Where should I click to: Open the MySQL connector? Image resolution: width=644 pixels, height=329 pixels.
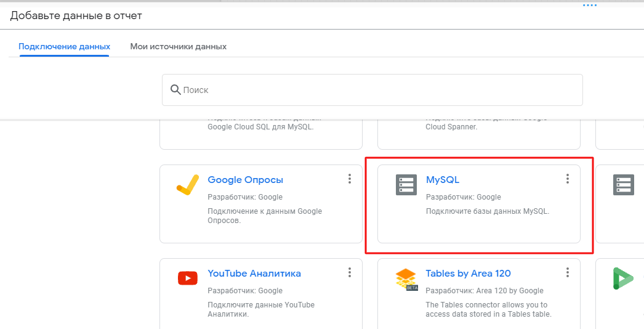[442, 180]
